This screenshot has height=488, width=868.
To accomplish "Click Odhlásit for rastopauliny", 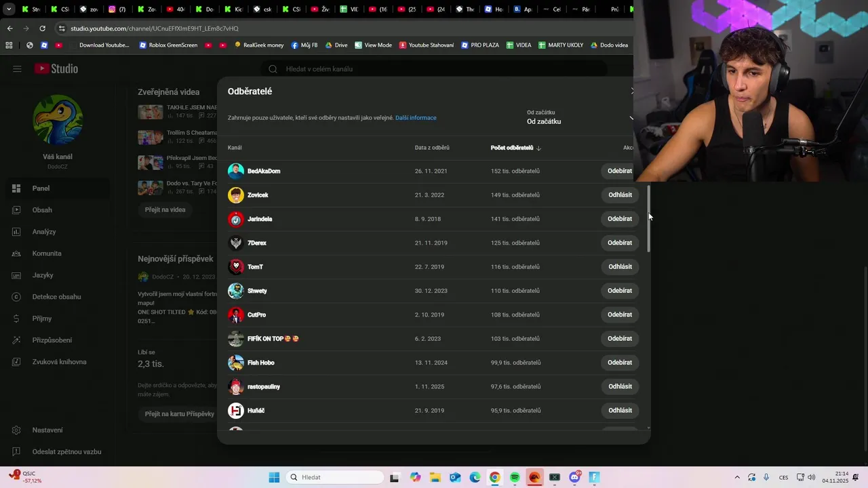I will click(620, 386).
